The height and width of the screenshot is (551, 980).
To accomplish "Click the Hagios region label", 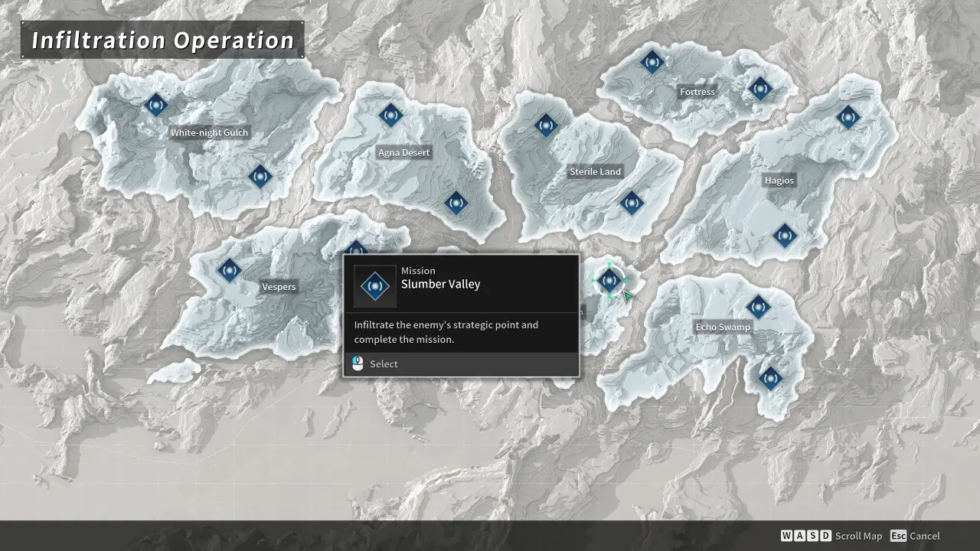I will [779, 181].
